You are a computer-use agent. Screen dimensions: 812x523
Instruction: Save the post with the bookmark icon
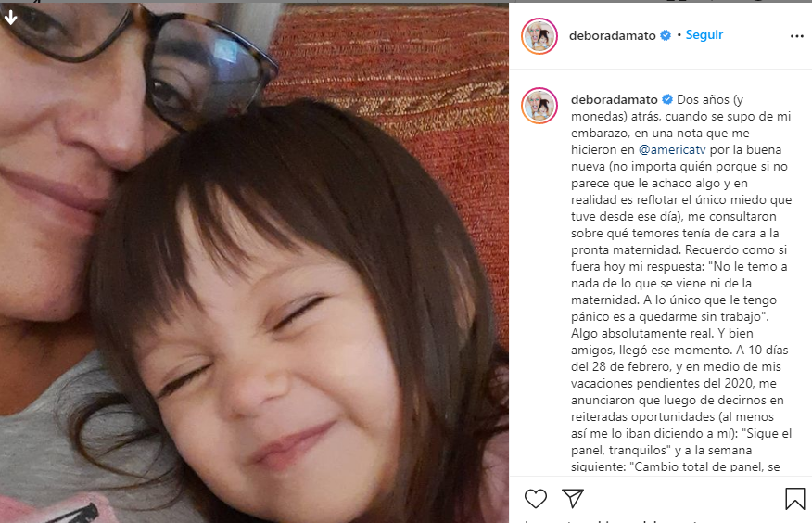795,499
